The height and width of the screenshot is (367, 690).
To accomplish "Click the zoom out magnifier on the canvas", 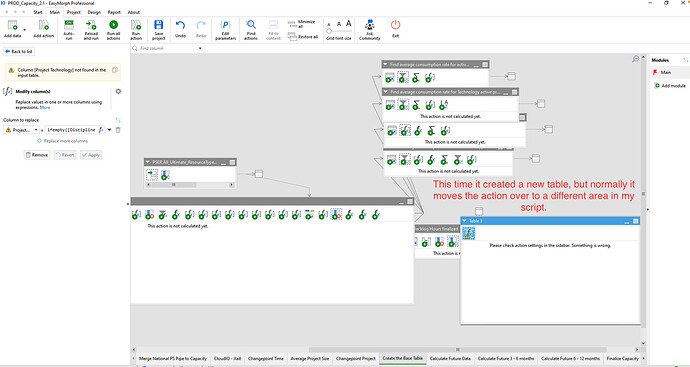I will click(x=635, y=59).
